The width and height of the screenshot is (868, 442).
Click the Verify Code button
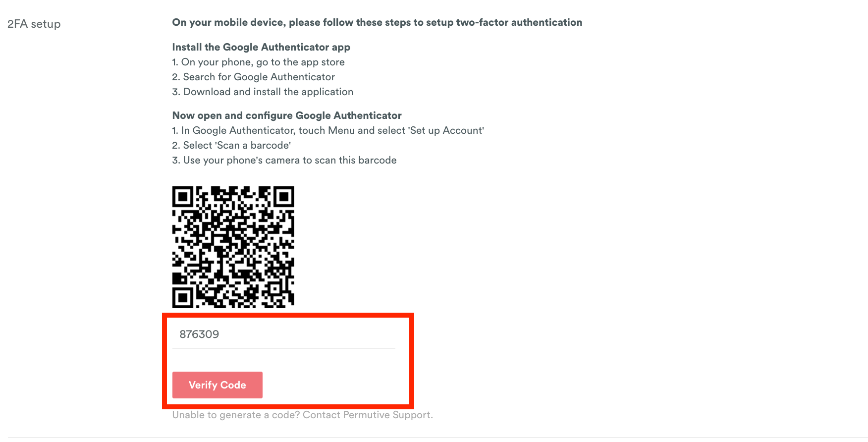click(217, 385)
